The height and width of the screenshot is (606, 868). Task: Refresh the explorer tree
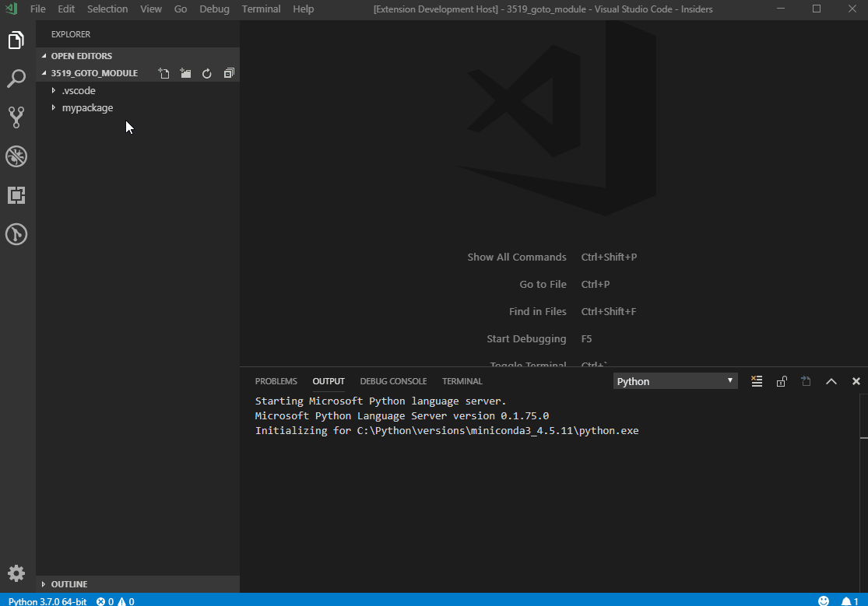click(x=207, y=73)
